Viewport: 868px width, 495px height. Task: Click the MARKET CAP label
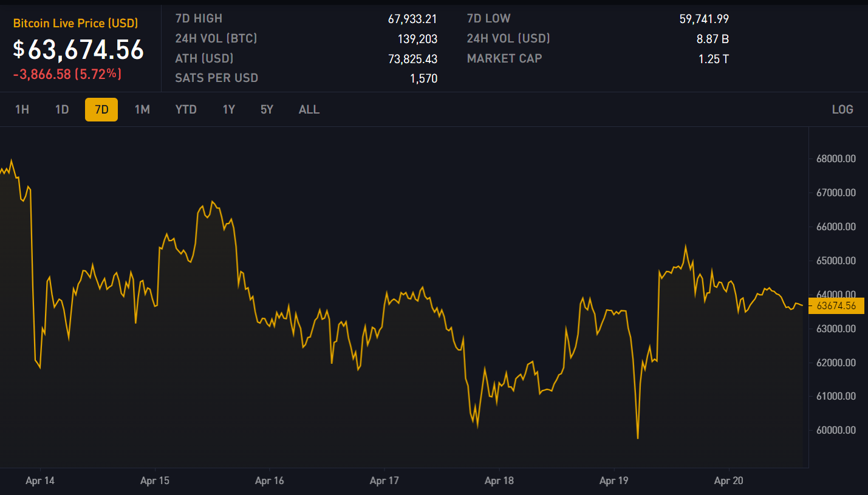click(x=504, y=58)
